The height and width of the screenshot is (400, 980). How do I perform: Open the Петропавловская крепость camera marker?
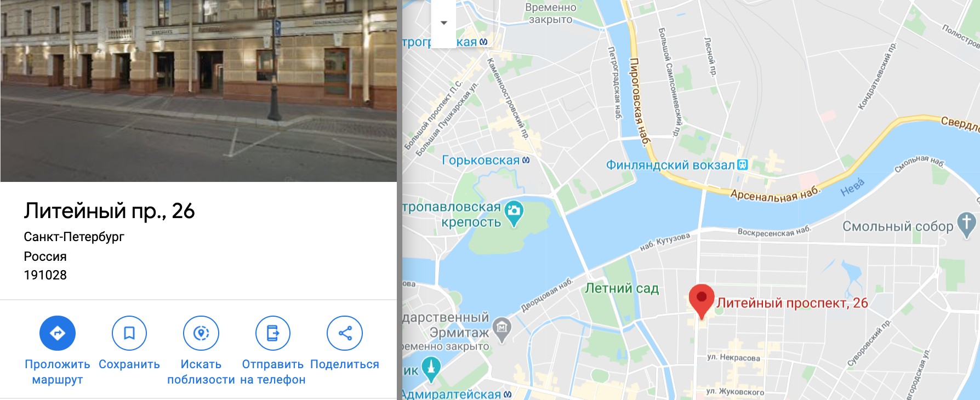point(514,214)
